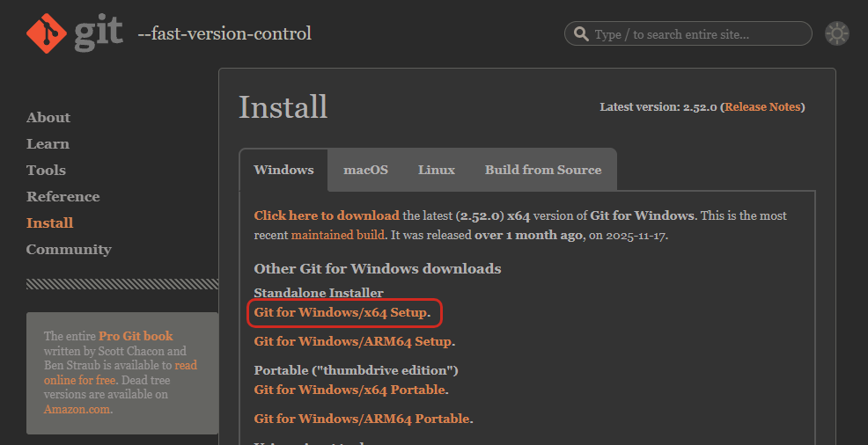Click the magnifier icon in the search box
This screenshot has height=445, width=868.
(581, 33)
